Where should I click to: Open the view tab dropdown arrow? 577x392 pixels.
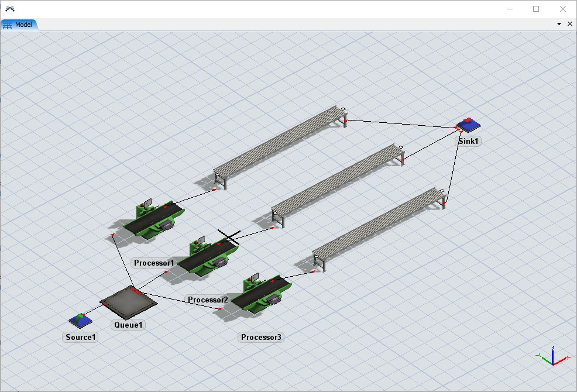pyautogui.click(x=559, y=24)
